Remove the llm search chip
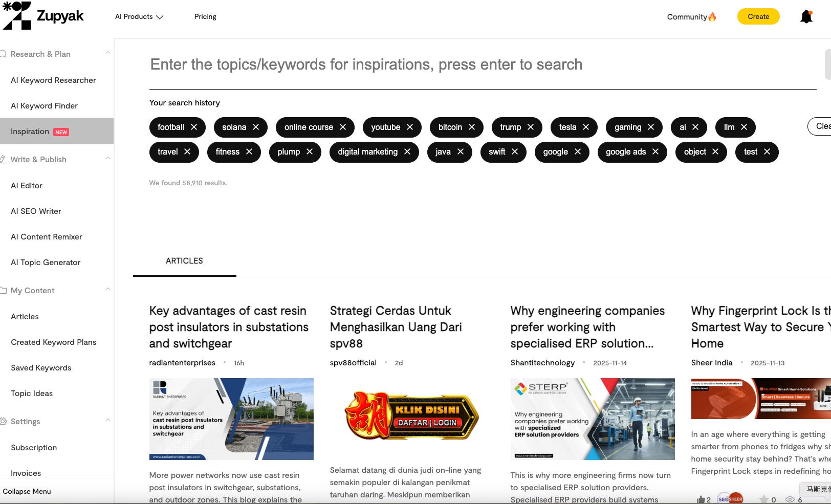The image size is (831, 504). (x=744, y=127)
